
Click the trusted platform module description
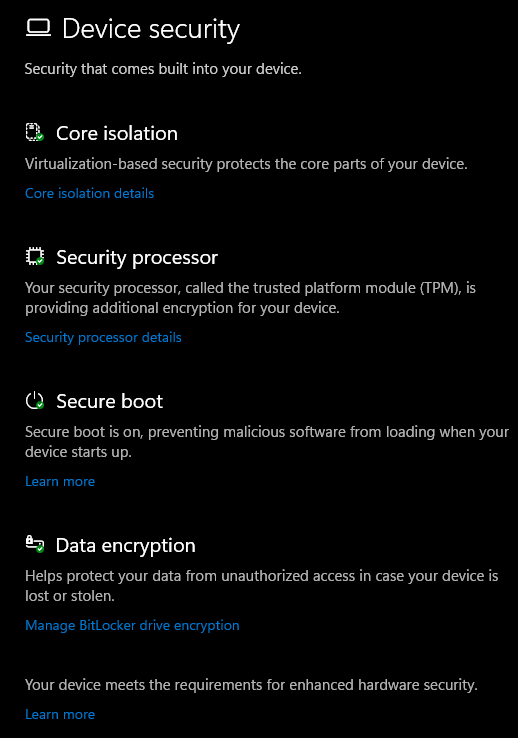tap(250, 298)
